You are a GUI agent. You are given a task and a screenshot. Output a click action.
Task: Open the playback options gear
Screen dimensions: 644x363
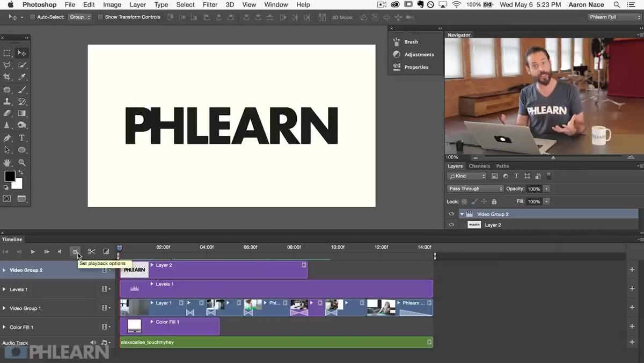tap(76, 251)
